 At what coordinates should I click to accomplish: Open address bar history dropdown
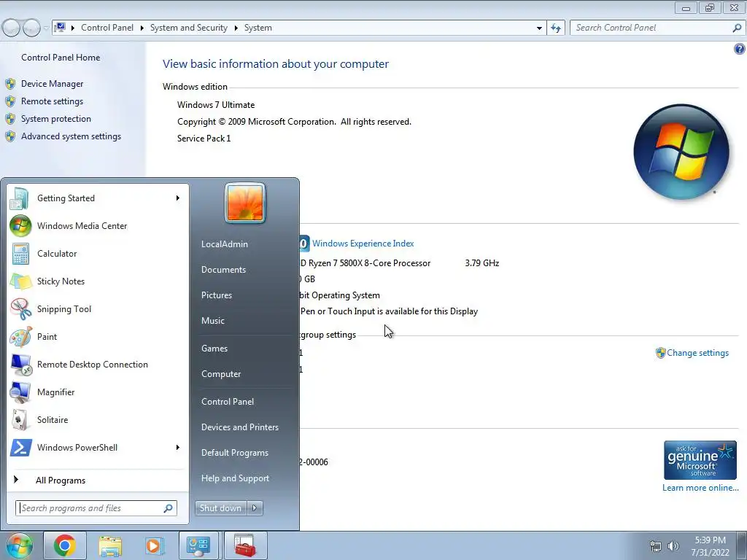539,28
